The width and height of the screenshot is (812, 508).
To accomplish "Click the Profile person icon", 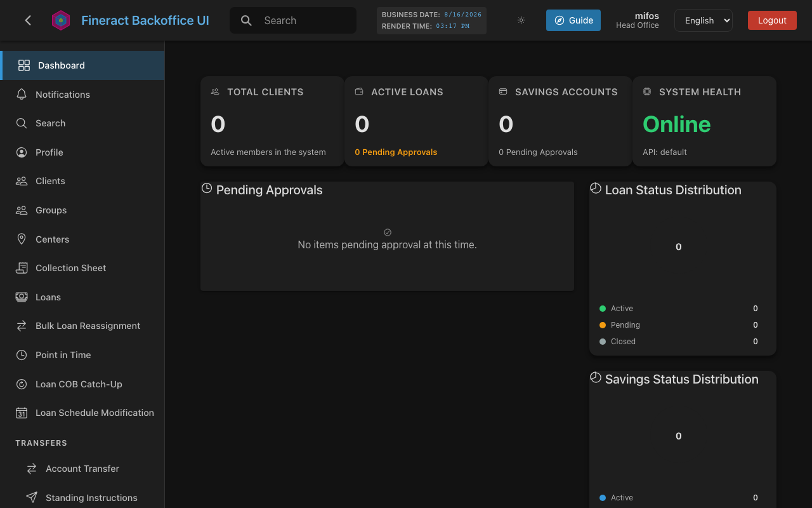I will click(x=22, y=152).
